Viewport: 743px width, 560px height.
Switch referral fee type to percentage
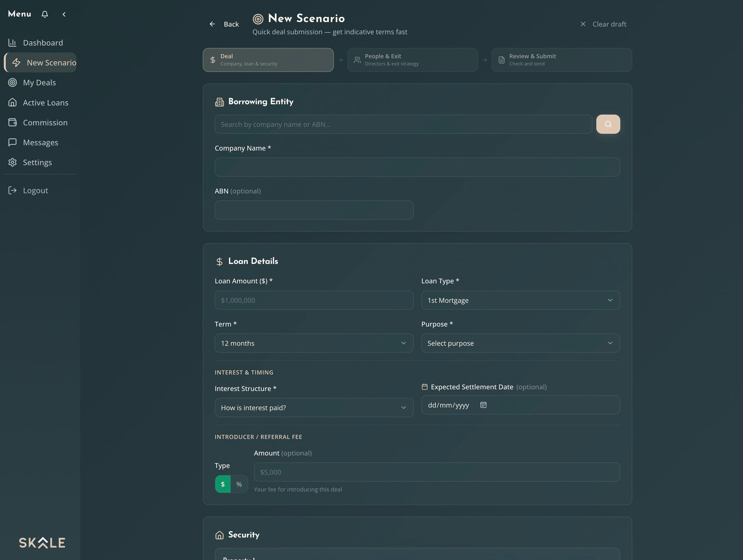pyautogui.click(x=239, y=484)
